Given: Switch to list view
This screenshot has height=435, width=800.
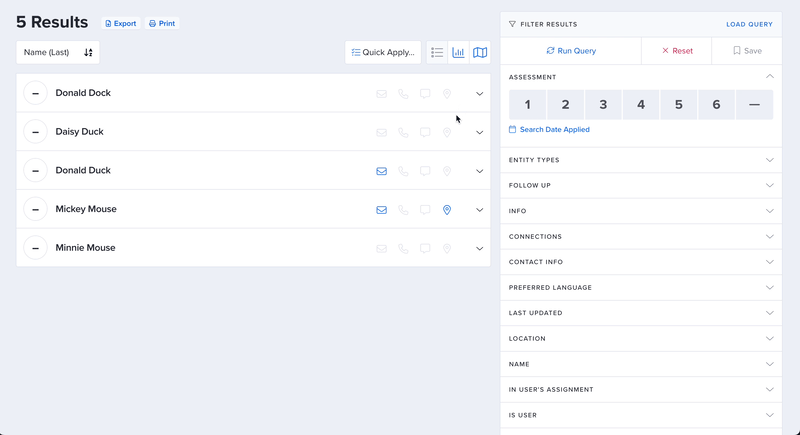Looking at the screenshot, I should 437,53.
